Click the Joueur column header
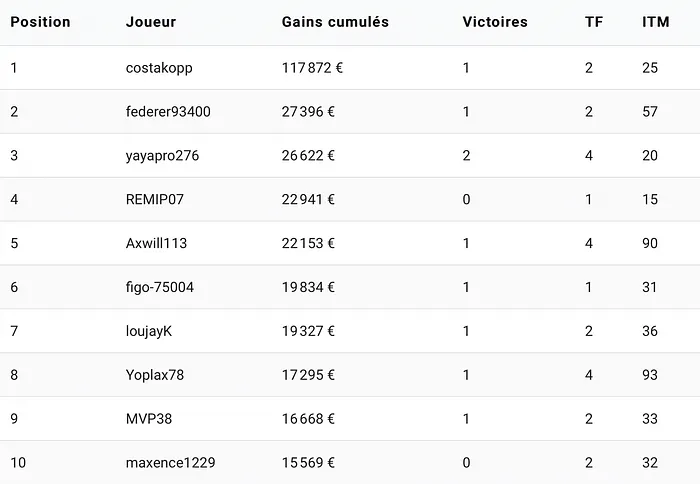 pyautogui.click(x=151, y=22)
